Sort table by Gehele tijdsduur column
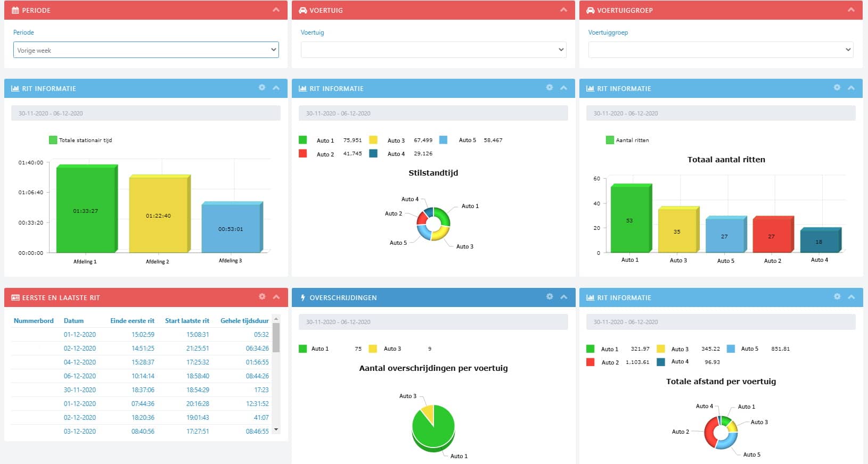 244,321
